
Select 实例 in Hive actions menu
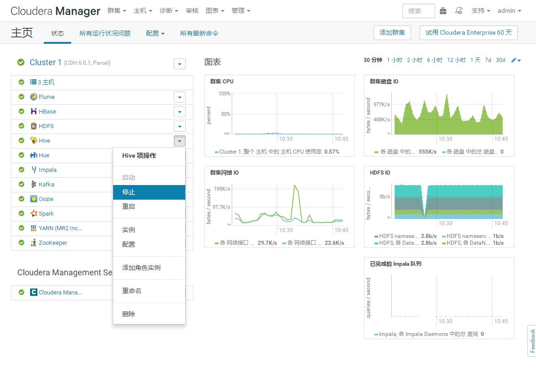pyautogui.click(x=149, y=230)
